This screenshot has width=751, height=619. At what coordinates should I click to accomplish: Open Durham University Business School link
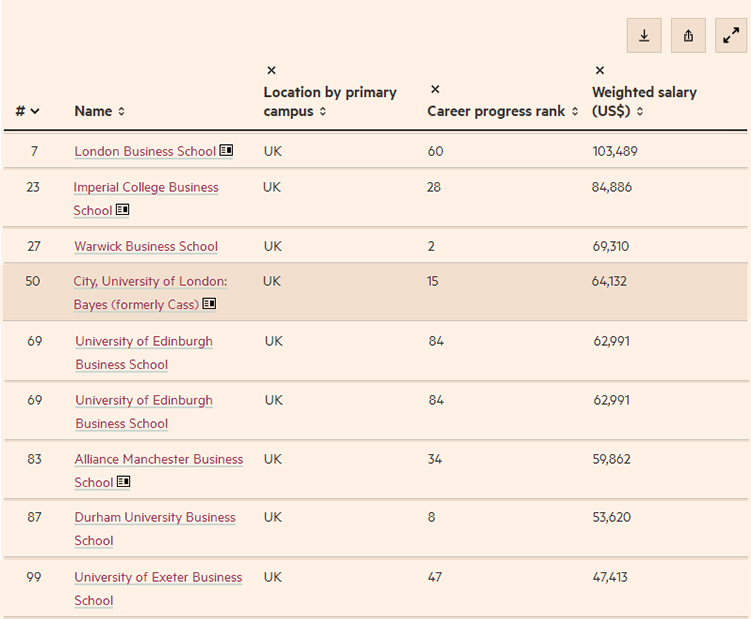click(x=154, y=518)
